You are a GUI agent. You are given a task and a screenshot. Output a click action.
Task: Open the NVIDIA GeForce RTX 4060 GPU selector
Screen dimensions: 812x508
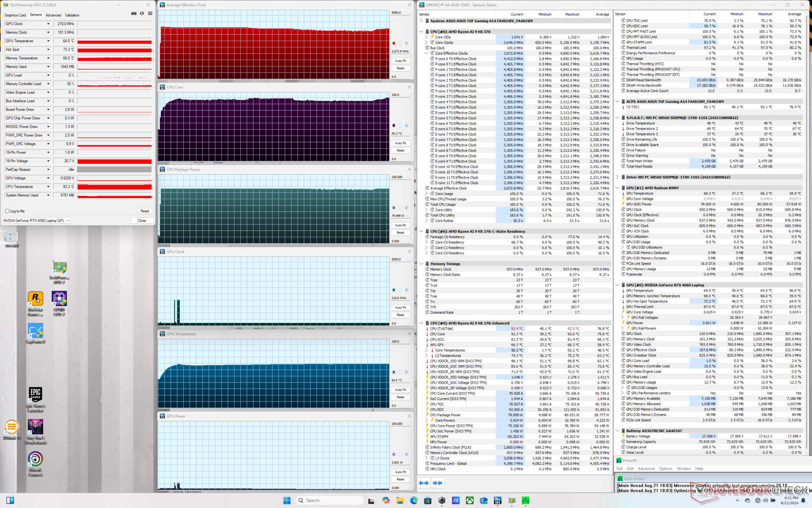click(36, 221)
